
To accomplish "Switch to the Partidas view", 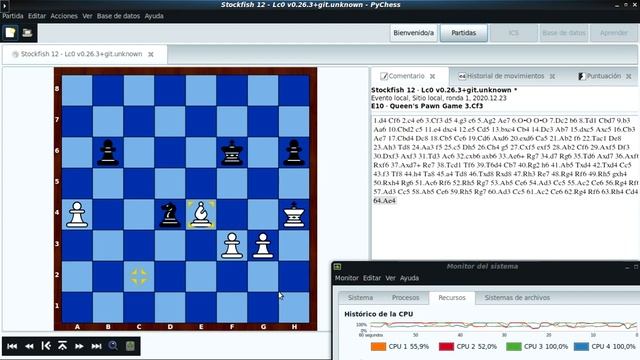I will pyautogui.click(x=464, y=33).
